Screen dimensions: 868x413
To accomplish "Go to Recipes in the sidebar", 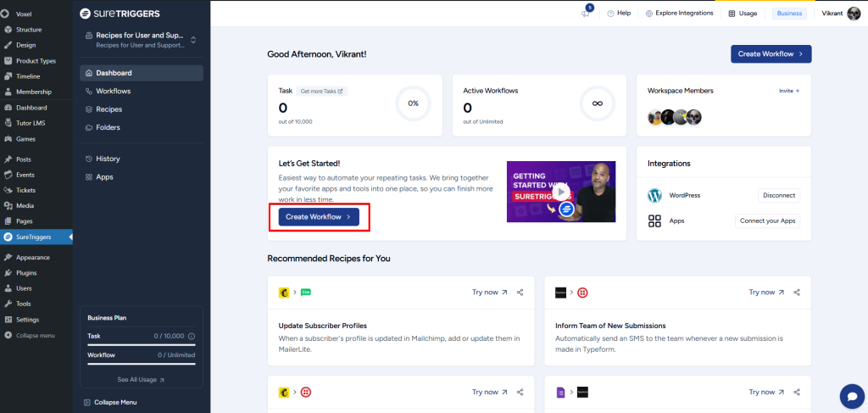I will pyautogui.click(x=108, y=109).
